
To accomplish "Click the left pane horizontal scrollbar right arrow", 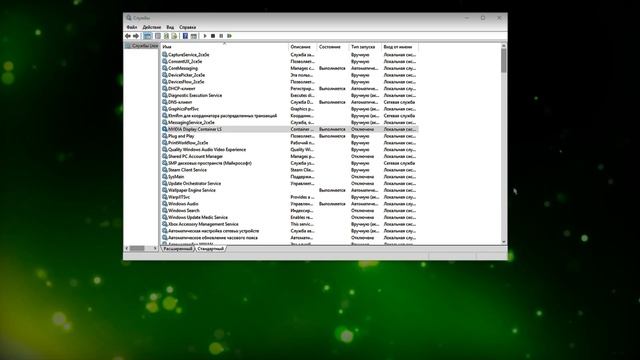I will (x=155, y=248).
